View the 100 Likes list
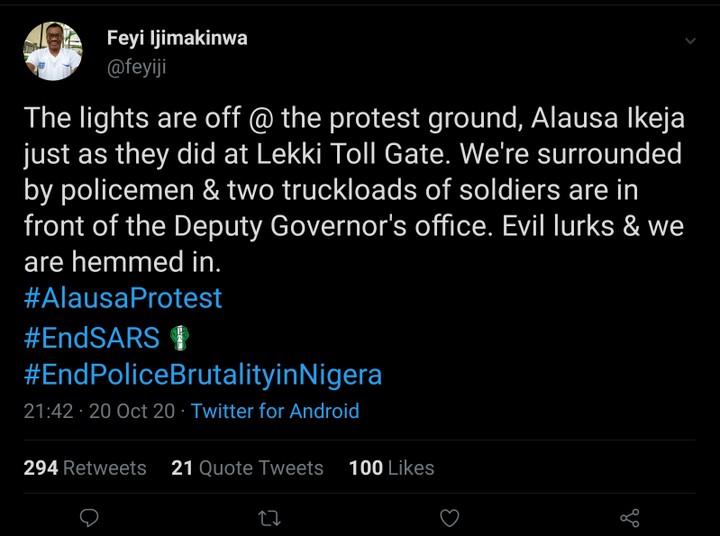Image resolution: width=720 pixels, height=536 pixels. (x=391, y=468)
